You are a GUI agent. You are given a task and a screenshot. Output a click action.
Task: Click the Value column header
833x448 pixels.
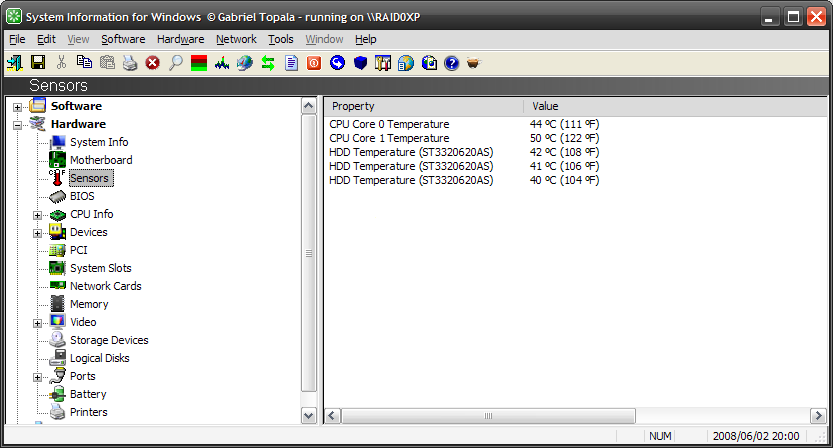point(676,106)
